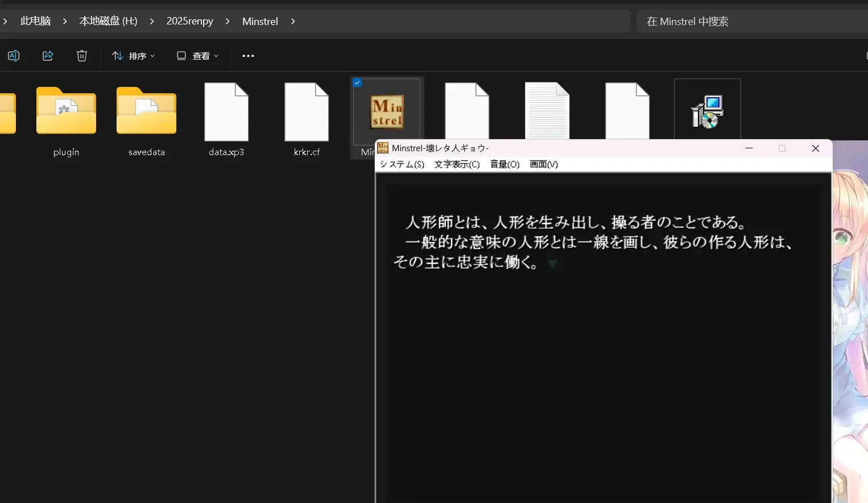Select the installer setup icon file

tap(707, 111)
